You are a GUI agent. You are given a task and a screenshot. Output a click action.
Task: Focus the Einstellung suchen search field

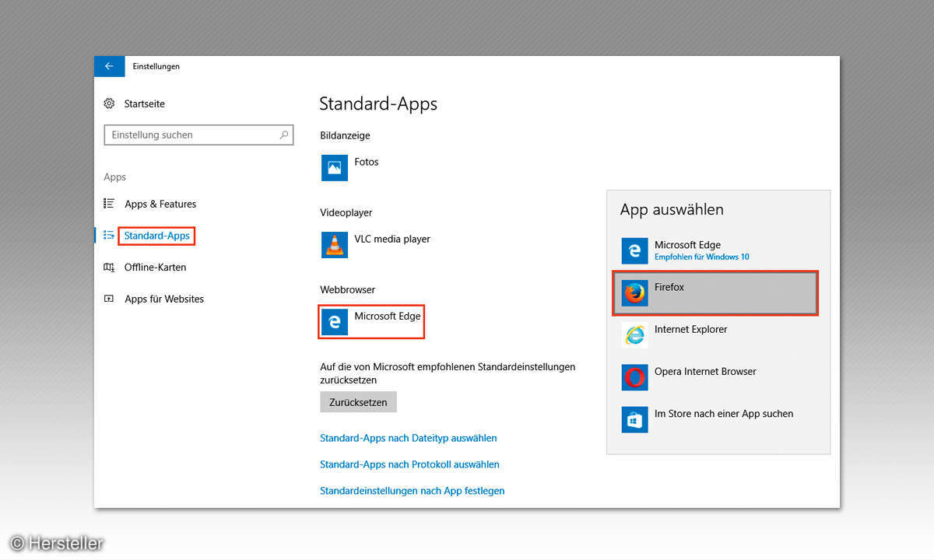pyautogui.click(x=199, y=135)
